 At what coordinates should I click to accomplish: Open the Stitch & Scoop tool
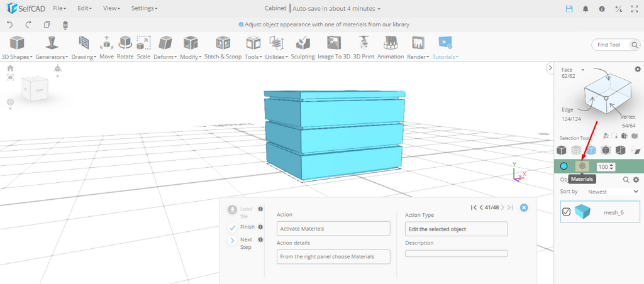(x=223, y=47)
